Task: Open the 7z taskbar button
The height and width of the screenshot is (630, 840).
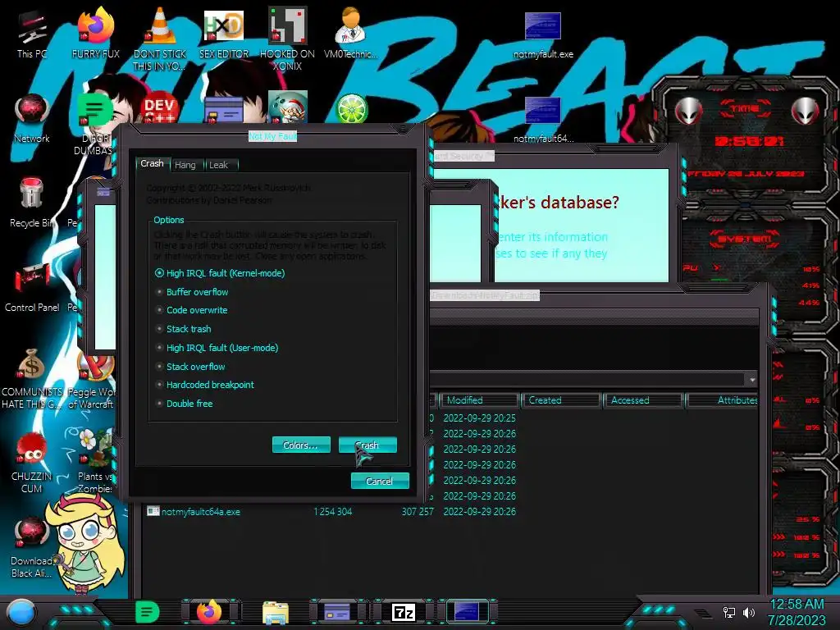Action: (404, 612)
